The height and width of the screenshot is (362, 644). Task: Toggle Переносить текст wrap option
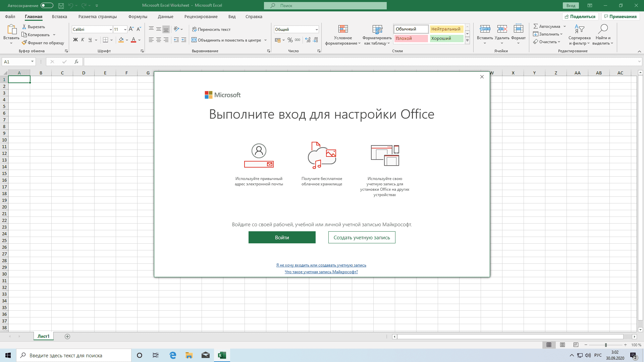click(x=211, y=29)
